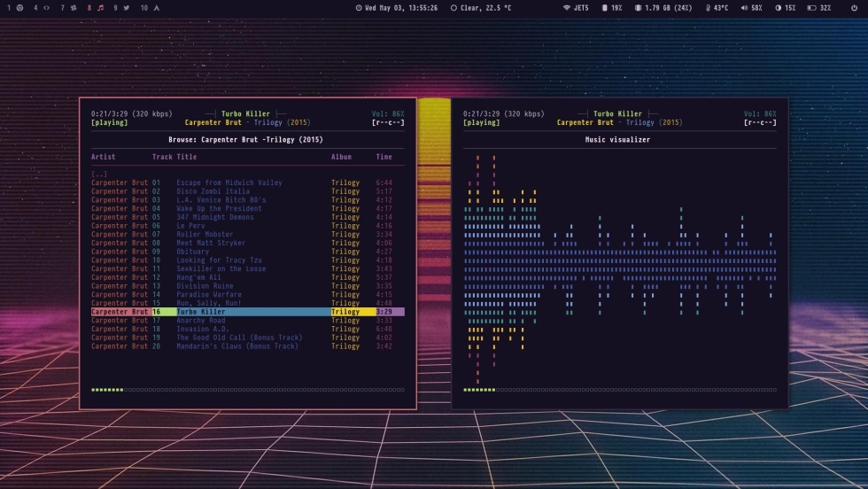Click the Album column header

(341, 157)
